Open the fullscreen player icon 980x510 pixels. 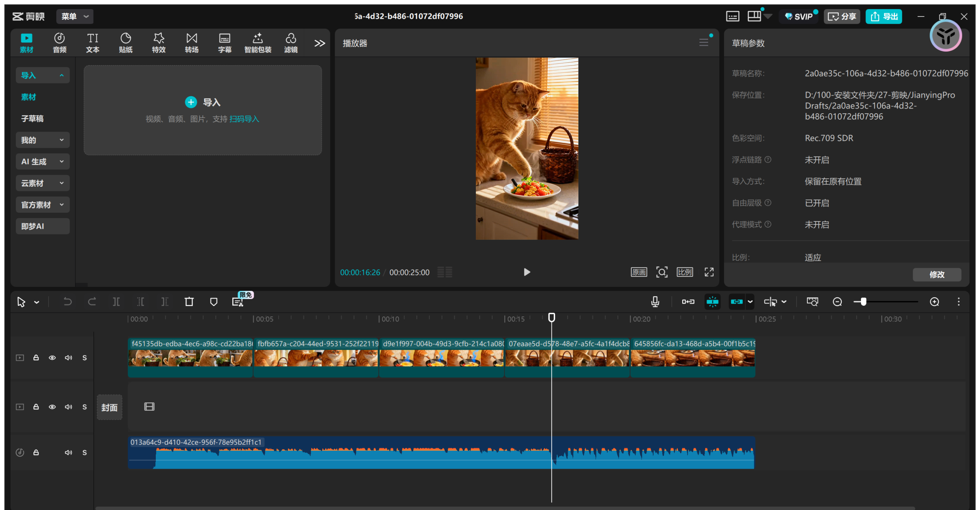coord(709,272)
